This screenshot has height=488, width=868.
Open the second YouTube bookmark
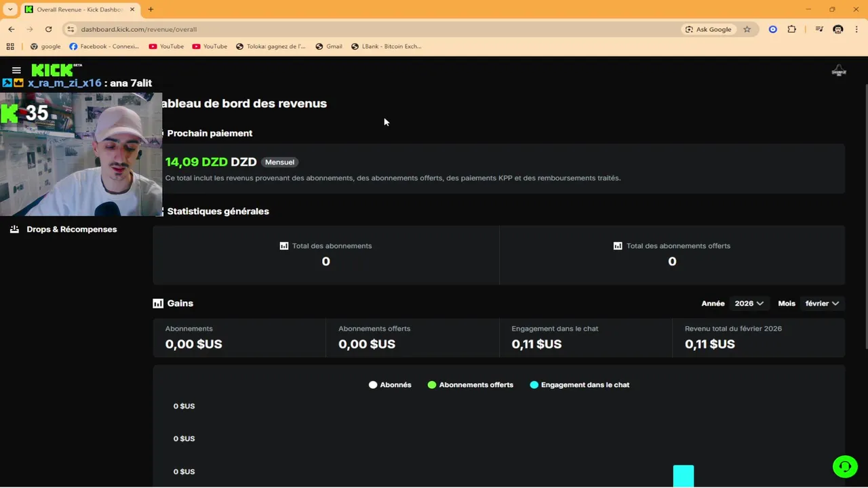pos(210,47)
